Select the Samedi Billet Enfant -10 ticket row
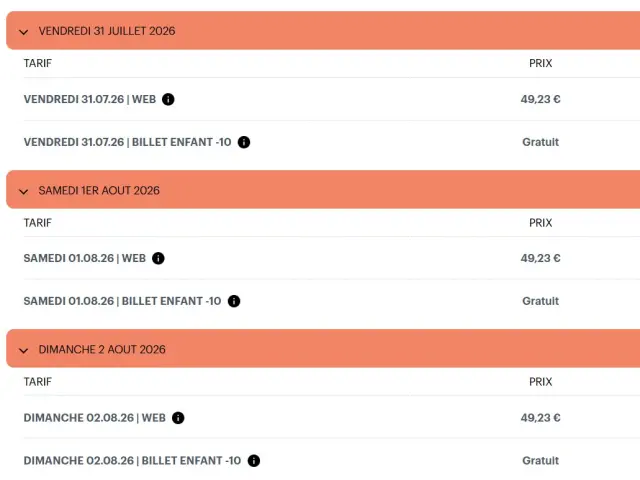 click(x=122, y=301)
